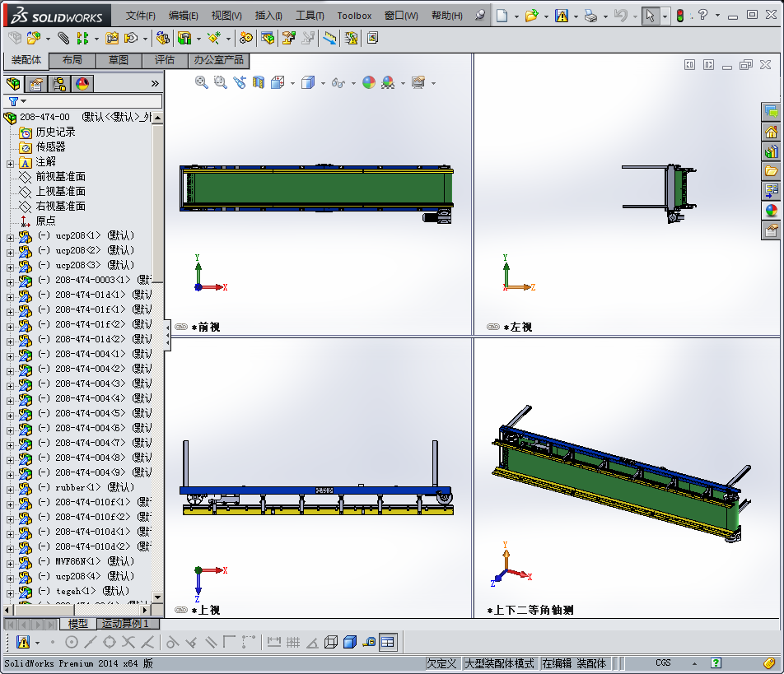
Task: Open the View Orientation dropdown arrow
Action: click(x=292, y=83)
